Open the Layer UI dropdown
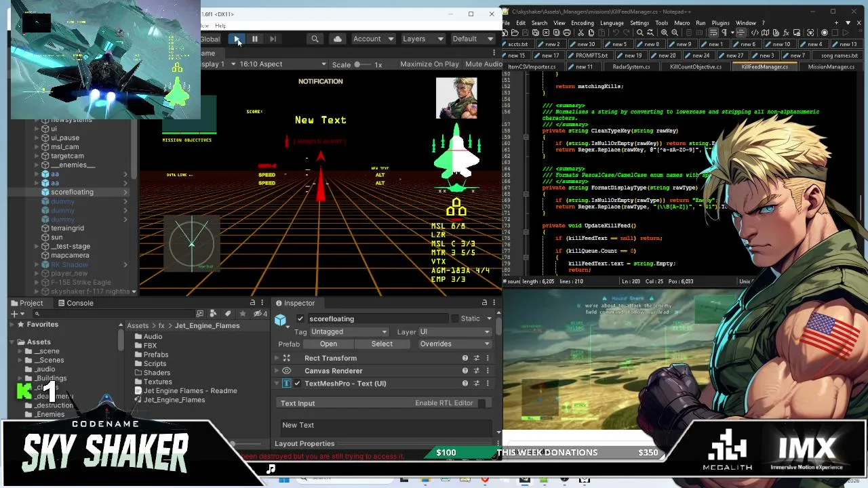Screen dimensions: 868x488 tap(454, 332)
